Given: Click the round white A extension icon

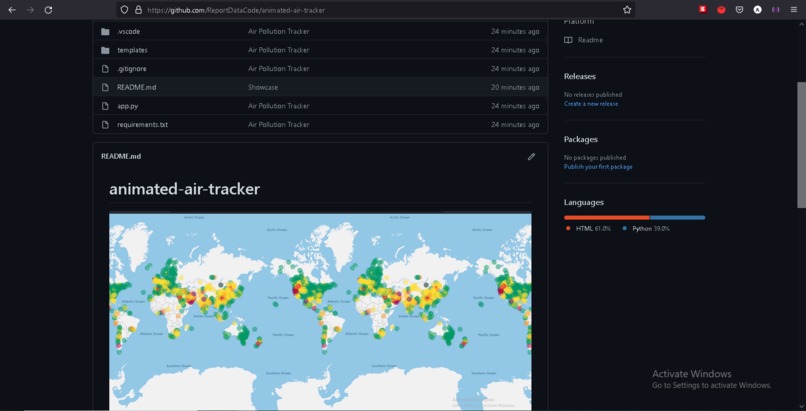Looking at the screenshot, I should tap(757, 9).
